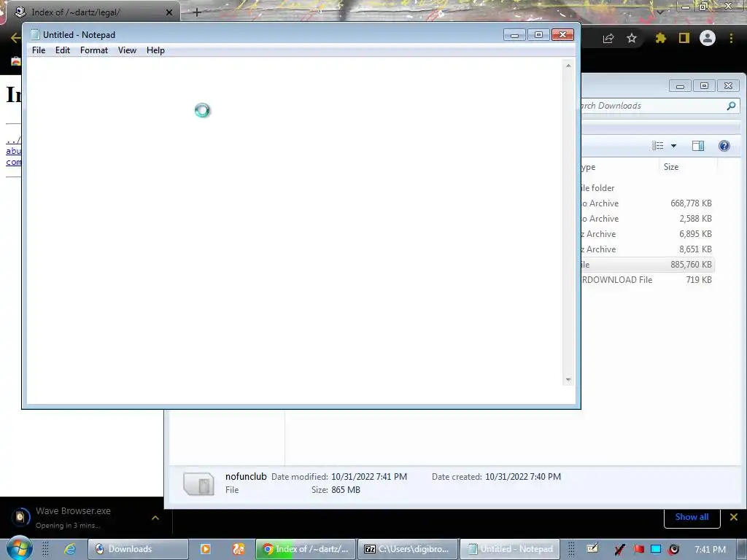Open the Windows Start menu
The height and width of the screenshot is (560, 747).
[20, 548]
